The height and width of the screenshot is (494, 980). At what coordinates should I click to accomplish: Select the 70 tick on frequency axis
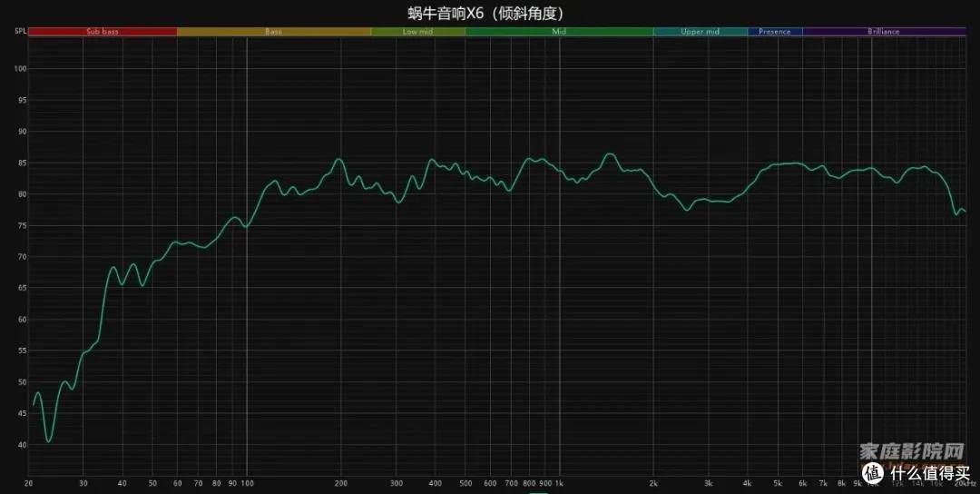[199, 483]
